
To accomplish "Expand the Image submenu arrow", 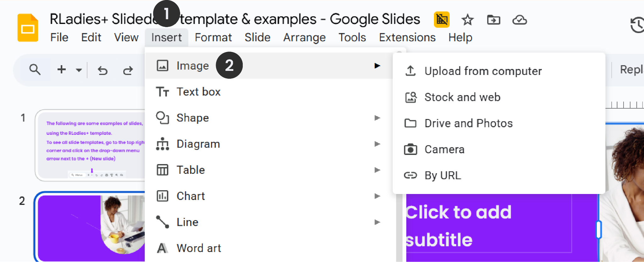I will [377, 65].
